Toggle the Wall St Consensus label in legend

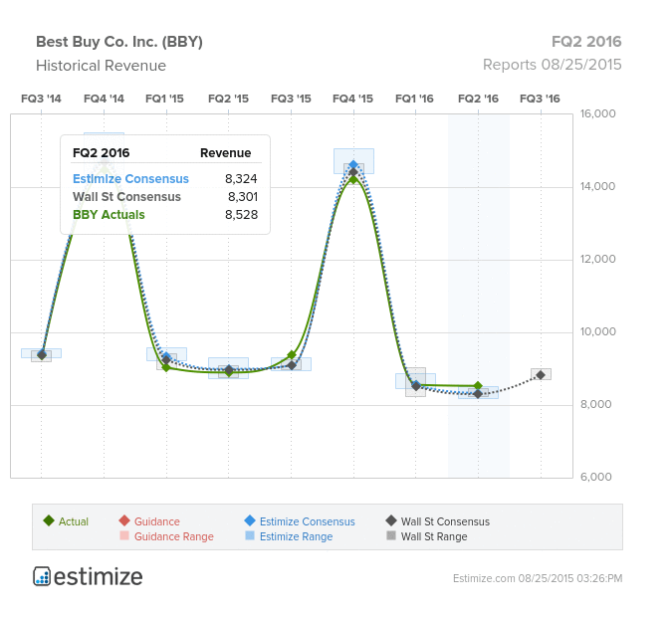445,521
